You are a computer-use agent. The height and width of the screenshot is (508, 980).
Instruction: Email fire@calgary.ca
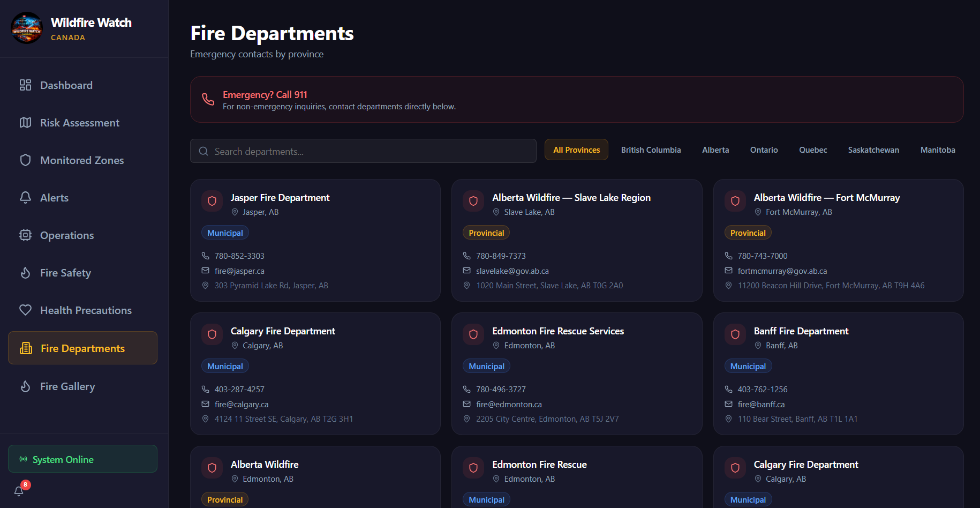(x=242, y=405)
